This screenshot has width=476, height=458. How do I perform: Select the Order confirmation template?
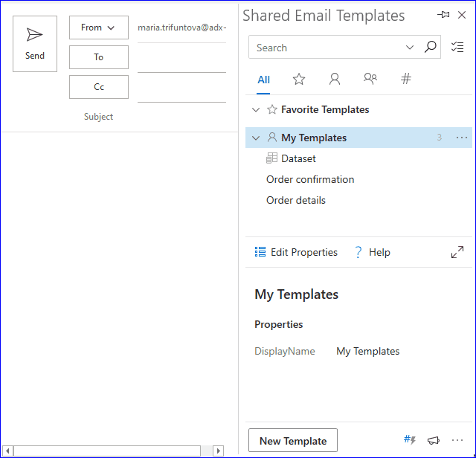pyautogui.click(x=310, y=179)
